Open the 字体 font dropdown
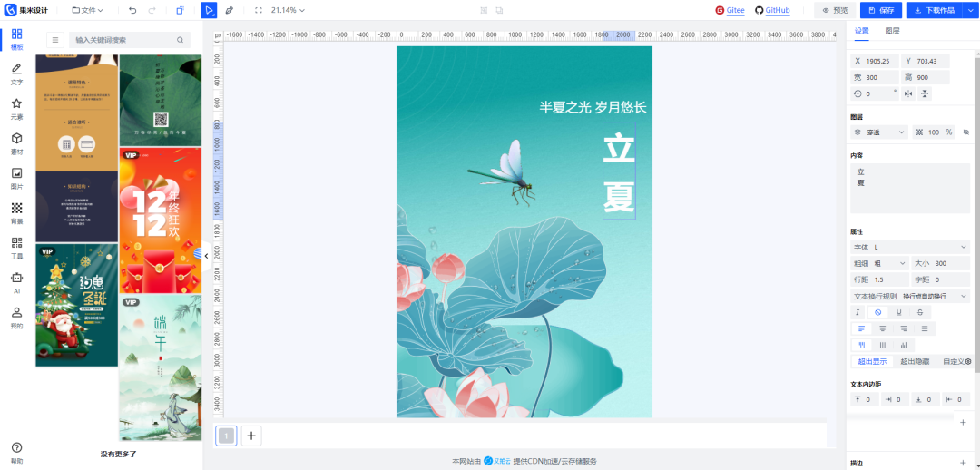This screenshot has width=980, height=470. click(910, 248)
